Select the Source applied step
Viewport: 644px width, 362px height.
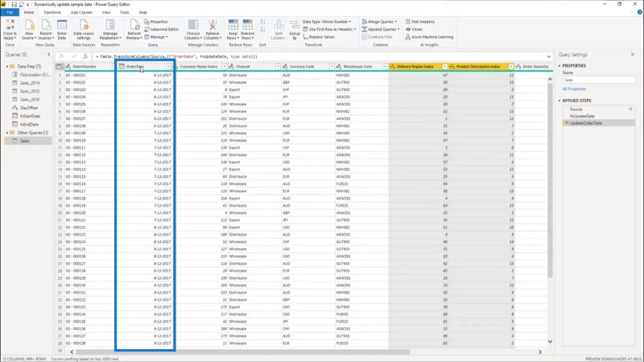(576, 109)
